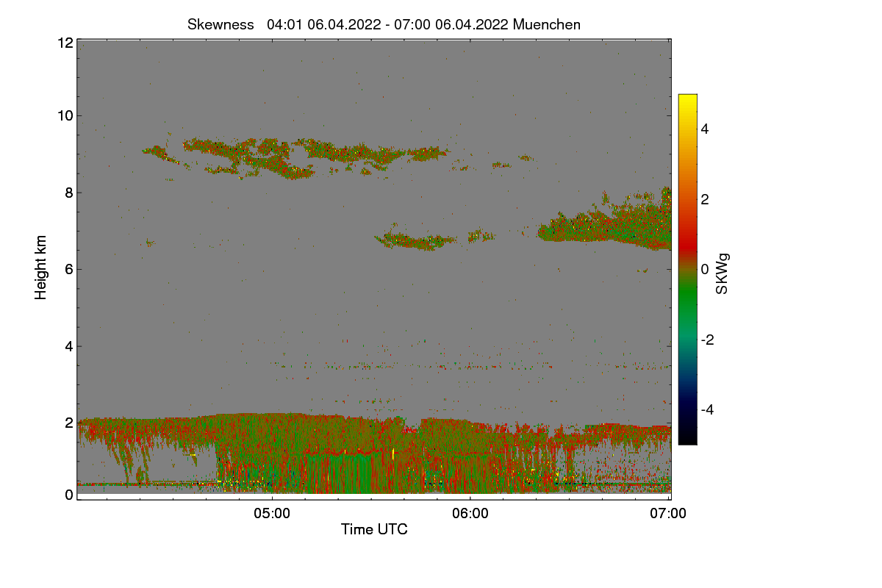This screenshot has height=588, width=882.
Task: Click the y-axis '0' height tick label
Action: click(69, 495)
